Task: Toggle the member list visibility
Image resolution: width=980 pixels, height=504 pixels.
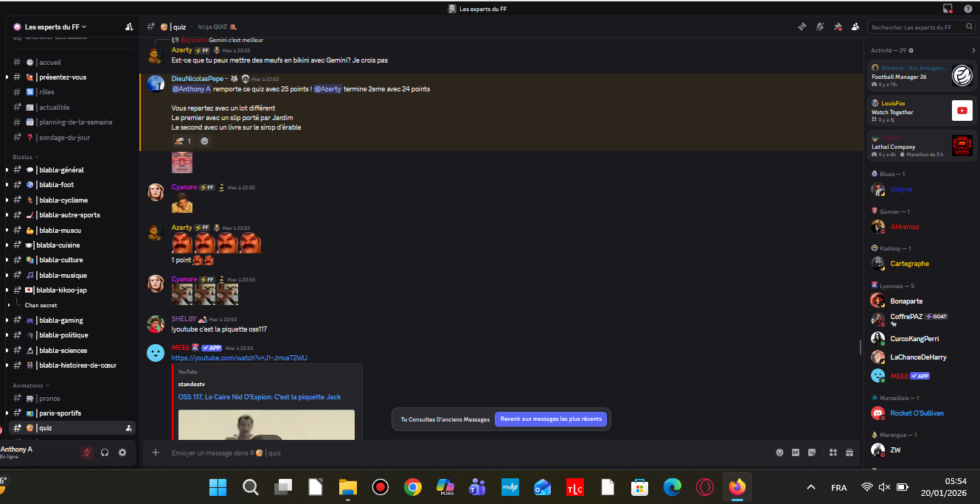Action: pos(855,27)
